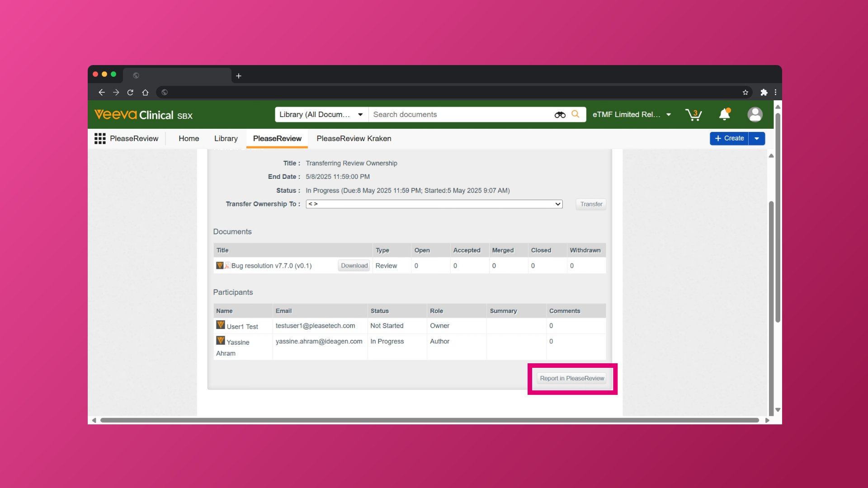Click scroll-up arrow of inner frame
The height and width of the screenshot is (488, 868).
click(771, 156)
